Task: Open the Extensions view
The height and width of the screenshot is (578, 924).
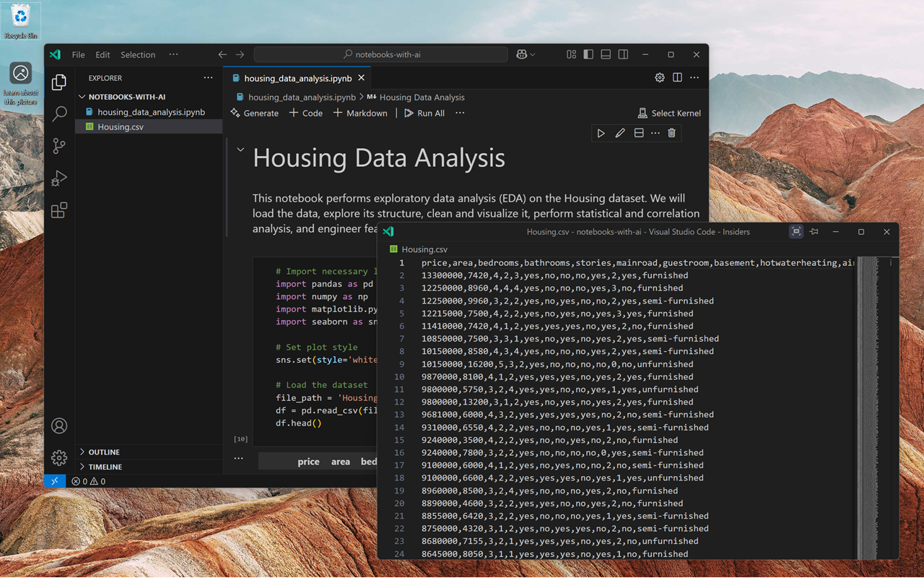Action: coord(58,210)
